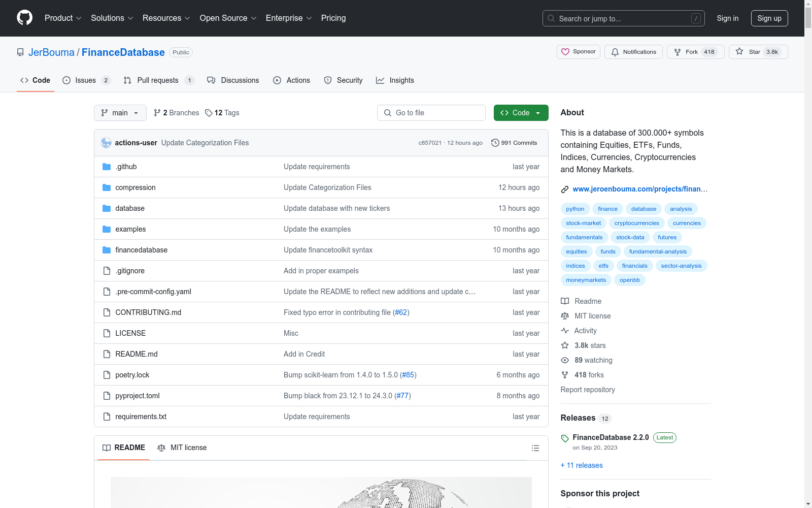The height and width of the screenshot is (508, 812).
Task: Click the Go to file input
Action: 431,113
